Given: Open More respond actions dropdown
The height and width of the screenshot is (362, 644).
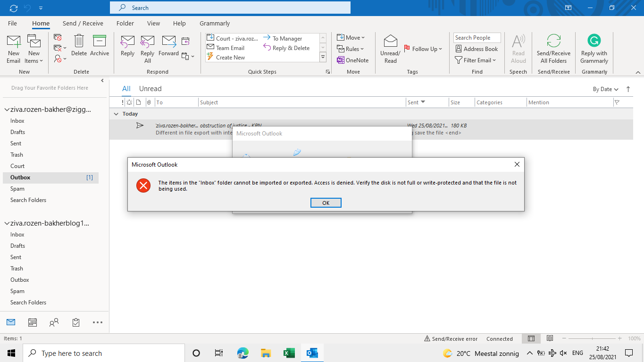Looking at the screenshot, I should click(187, 56).
